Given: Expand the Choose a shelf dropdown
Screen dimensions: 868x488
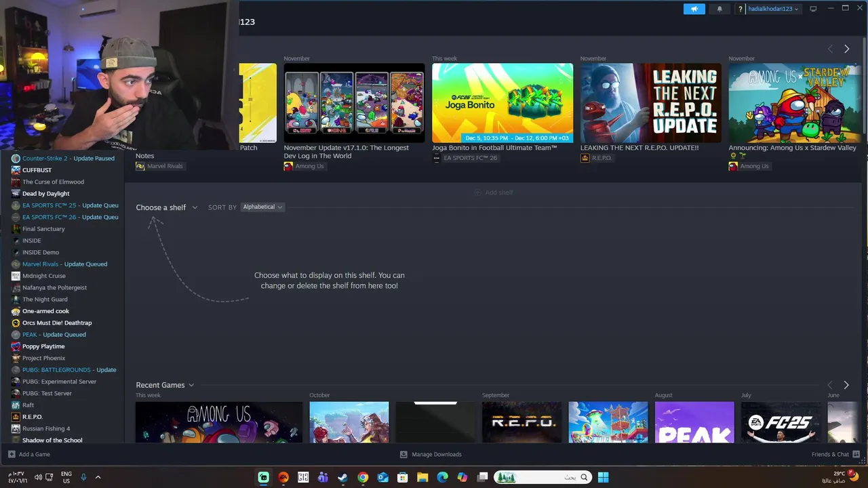Looking at the screenshot, I should point(166,207).
